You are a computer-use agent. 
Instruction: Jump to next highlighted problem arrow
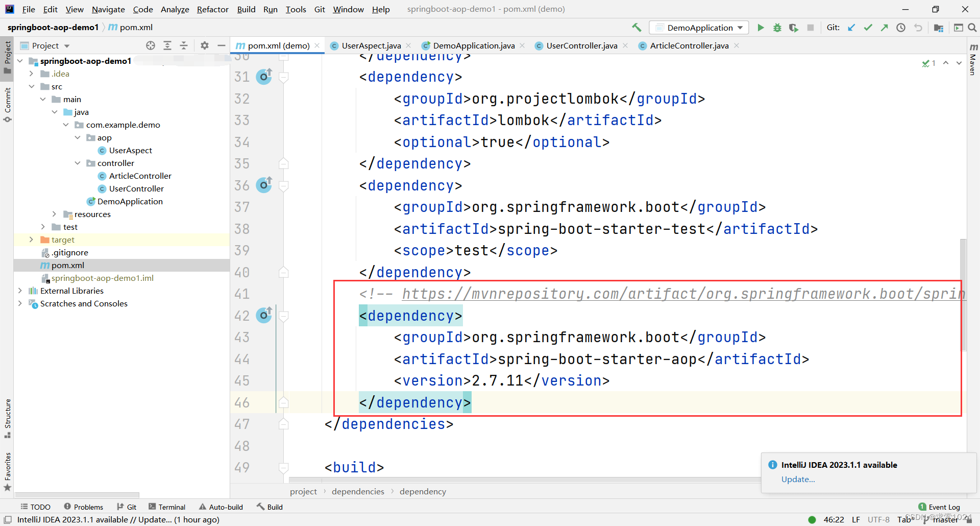point(959,63)
